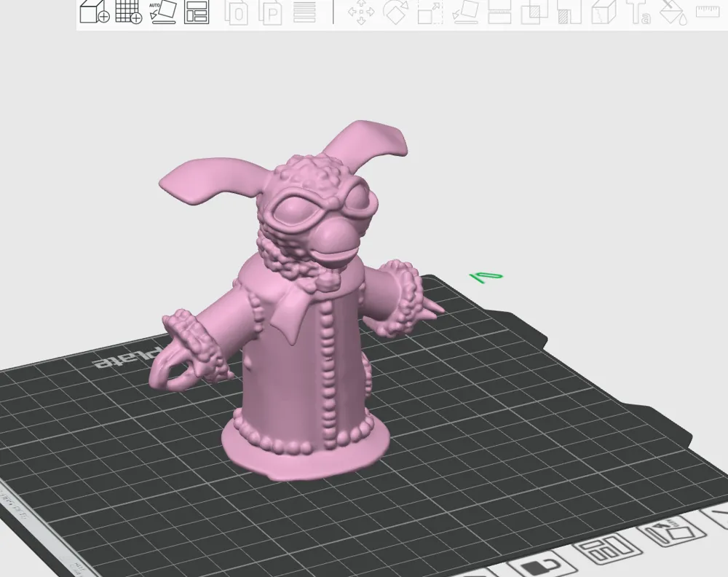Select the Rotate tool
This screenshot has width=728, height=577.
coord(396,12)
